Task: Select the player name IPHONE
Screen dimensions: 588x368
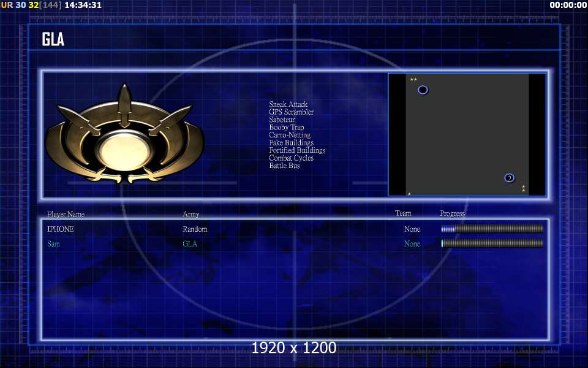Action: (61, 229)
